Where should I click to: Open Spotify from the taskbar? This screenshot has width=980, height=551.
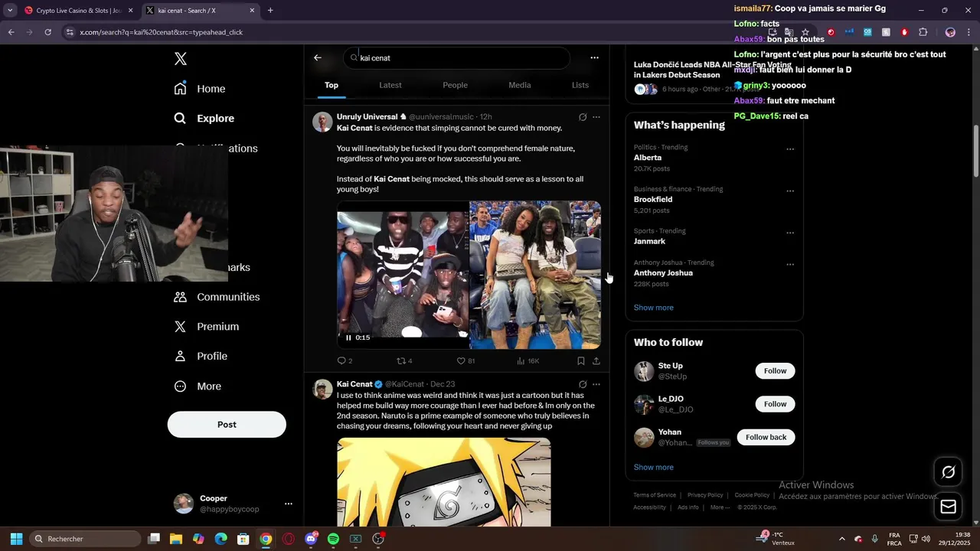pos(333,539)
